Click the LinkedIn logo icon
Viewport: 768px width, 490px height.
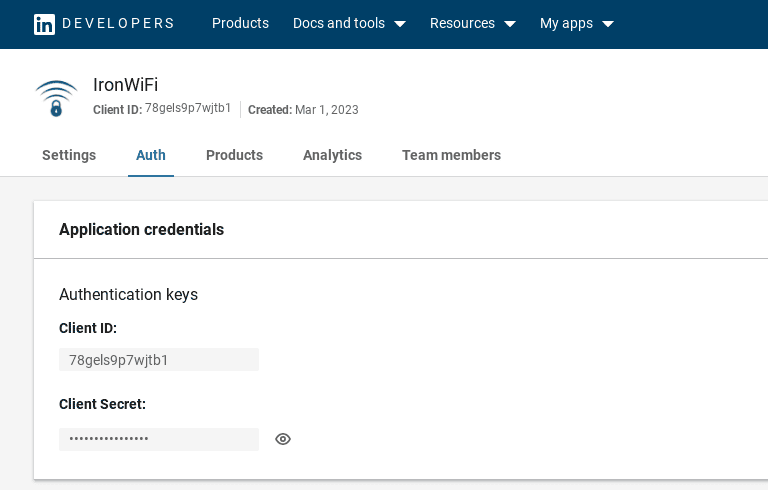coord(44,24)
